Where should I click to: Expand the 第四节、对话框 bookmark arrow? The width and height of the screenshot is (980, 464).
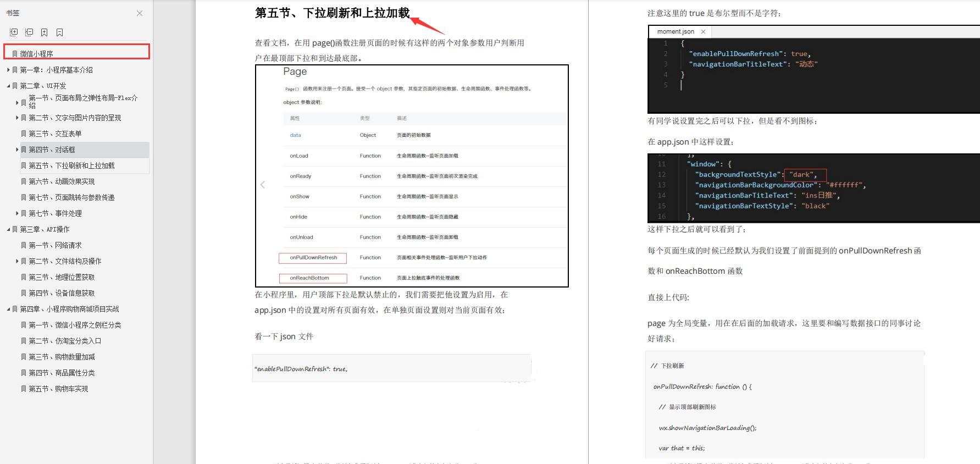tap(17, 150)
